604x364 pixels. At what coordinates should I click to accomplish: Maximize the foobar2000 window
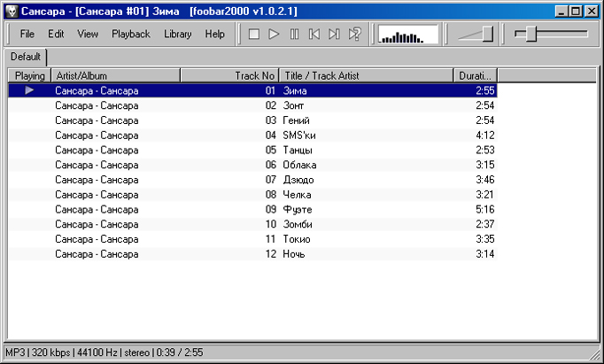pos(576,12)
